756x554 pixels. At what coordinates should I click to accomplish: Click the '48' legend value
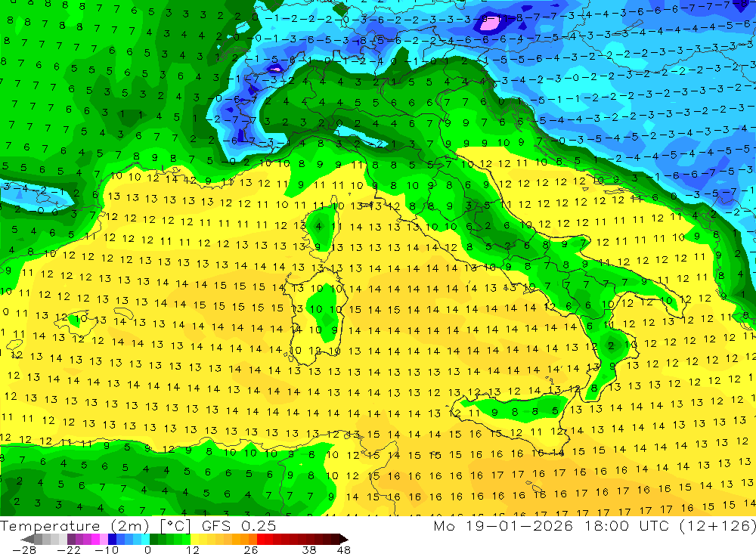pyautogui.click(x=344, y=549)
